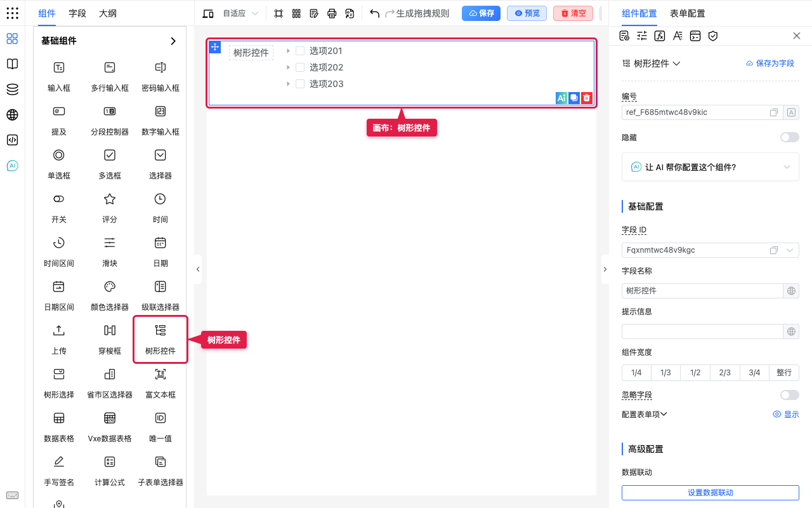The height and width of the screenshot is (508, 812).
Task: Open the 树形控件 component type dropdown
Action: (652, 63)
